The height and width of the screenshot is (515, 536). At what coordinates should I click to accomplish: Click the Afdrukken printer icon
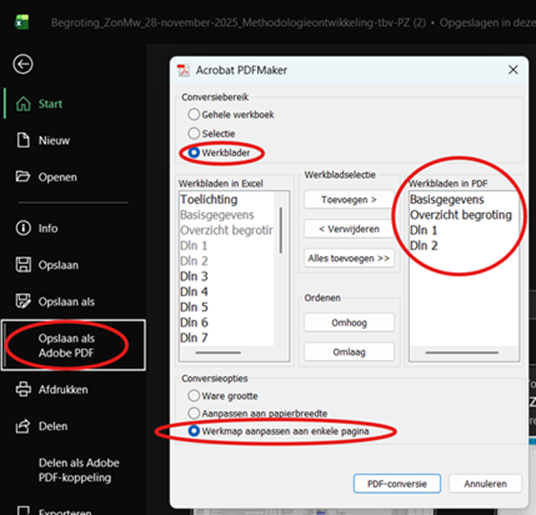pos(23,389)
